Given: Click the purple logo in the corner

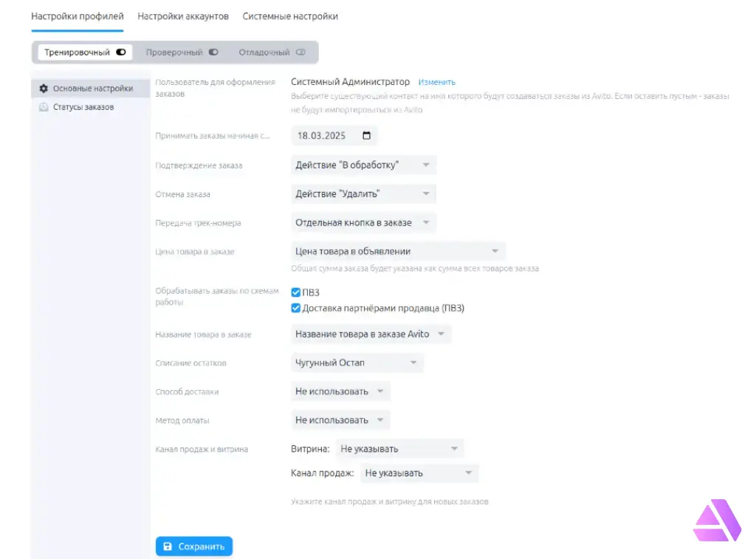Looking at the screenshot, I should 716,521.
